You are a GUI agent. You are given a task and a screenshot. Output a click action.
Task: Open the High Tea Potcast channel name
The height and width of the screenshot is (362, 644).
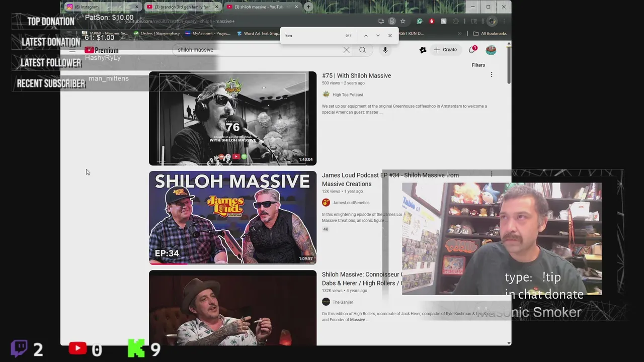[x=348, y=95]
